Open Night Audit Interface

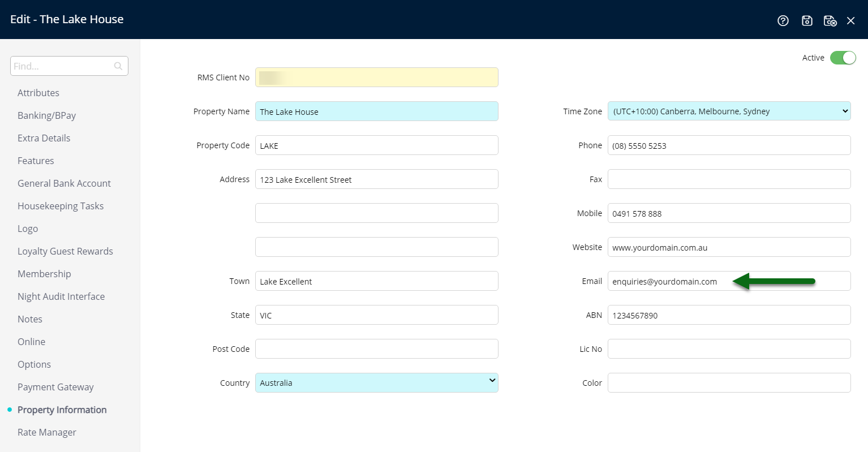click(x=61, y=296)
